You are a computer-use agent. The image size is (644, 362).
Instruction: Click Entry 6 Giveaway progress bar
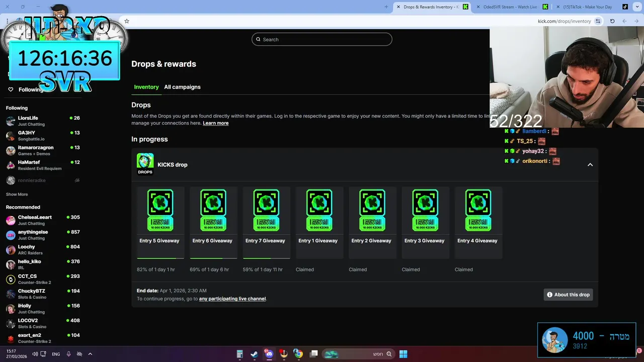(x=213, y=258)
